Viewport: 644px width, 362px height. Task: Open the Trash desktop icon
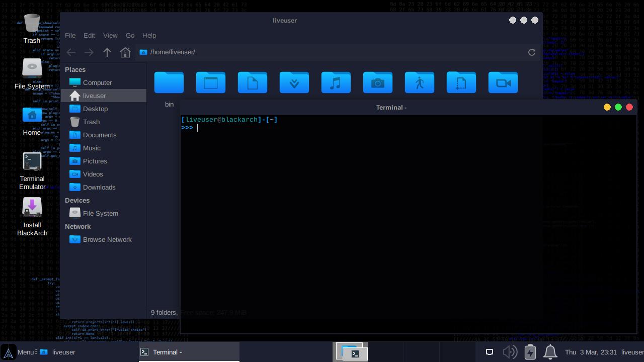[x=32, y=29]
